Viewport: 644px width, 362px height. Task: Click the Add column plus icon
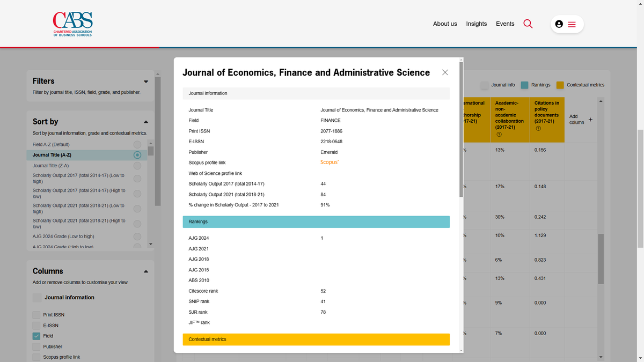(x=590, y=120)
